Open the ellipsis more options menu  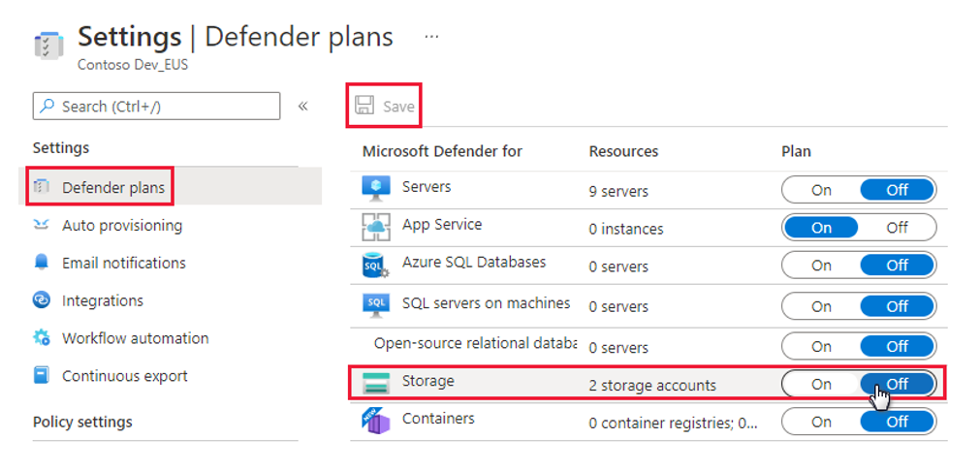tap(431, 37)
